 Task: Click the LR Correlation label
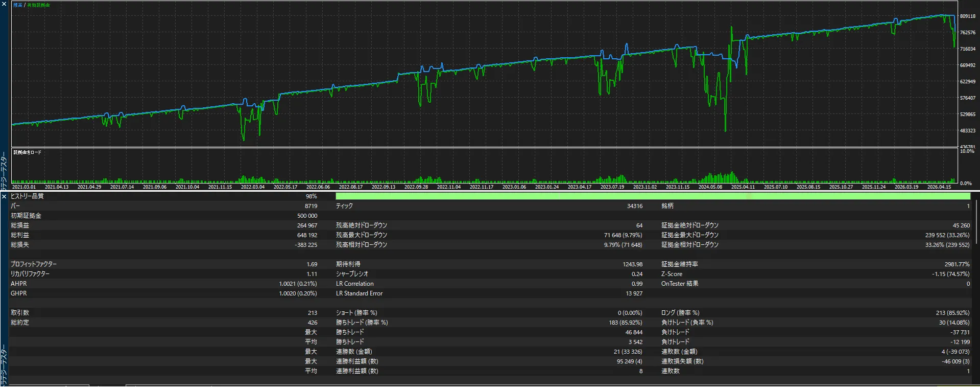[x=355, y=284]
